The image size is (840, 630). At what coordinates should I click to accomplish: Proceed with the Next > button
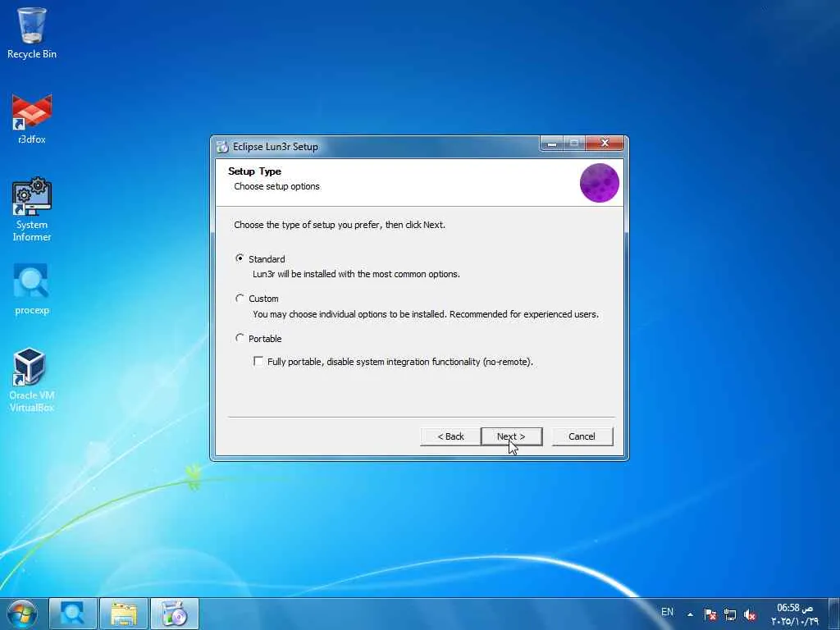(x=511, y=436)
